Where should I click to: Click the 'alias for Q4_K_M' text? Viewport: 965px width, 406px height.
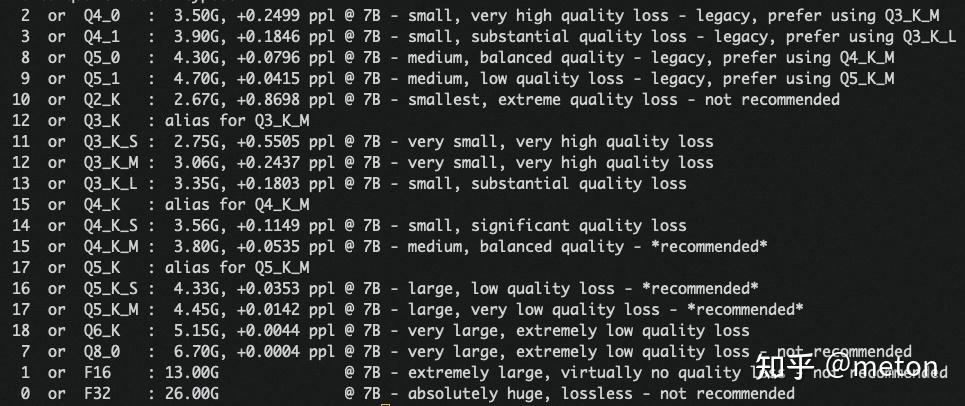tap(240, 204)
